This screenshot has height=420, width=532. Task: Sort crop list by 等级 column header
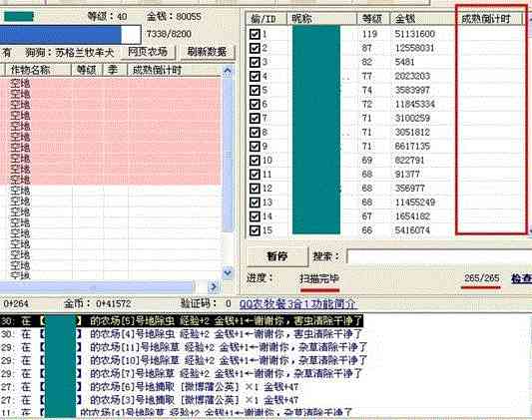(87, 70)
